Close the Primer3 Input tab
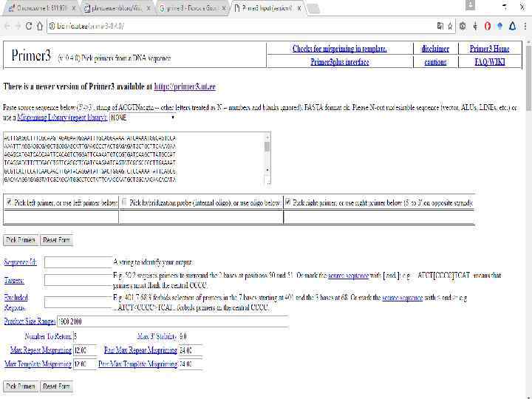 coord(299,8)
